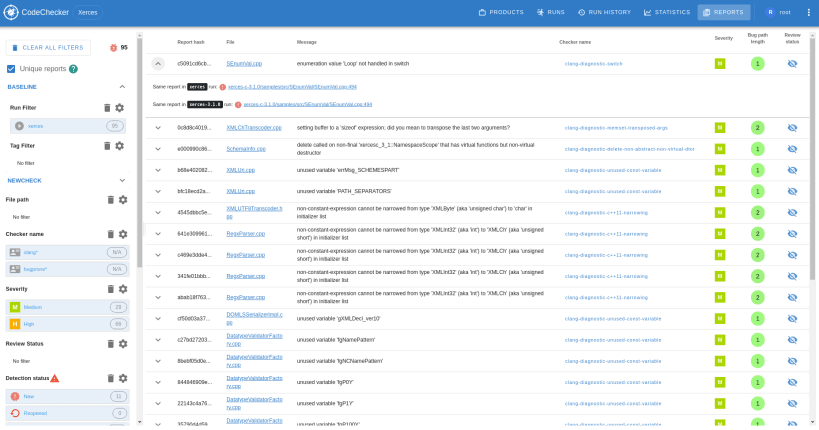Click Medium severity badge in first row
Screen dimensions: 819x430
point(720,64)
